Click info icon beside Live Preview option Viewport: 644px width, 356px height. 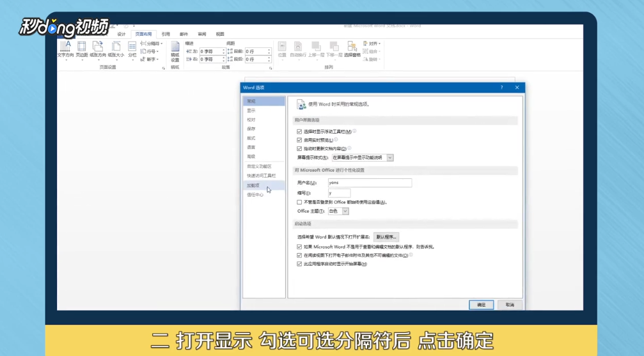[x=336, y=139]
